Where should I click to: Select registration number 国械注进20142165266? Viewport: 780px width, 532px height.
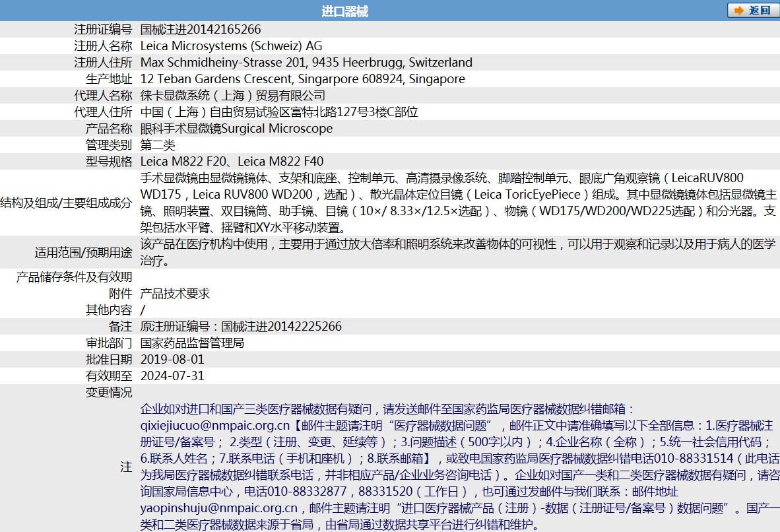tap(201, 29)
